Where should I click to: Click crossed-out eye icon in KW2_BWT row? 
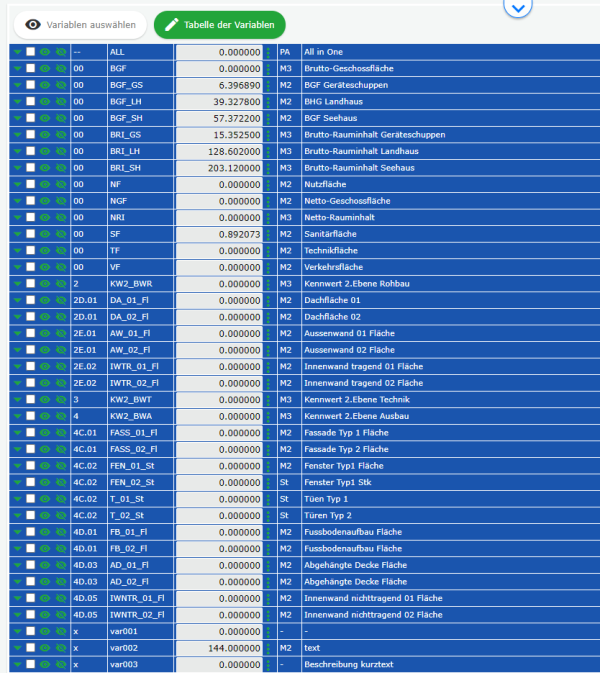click(x=61, y=399)
